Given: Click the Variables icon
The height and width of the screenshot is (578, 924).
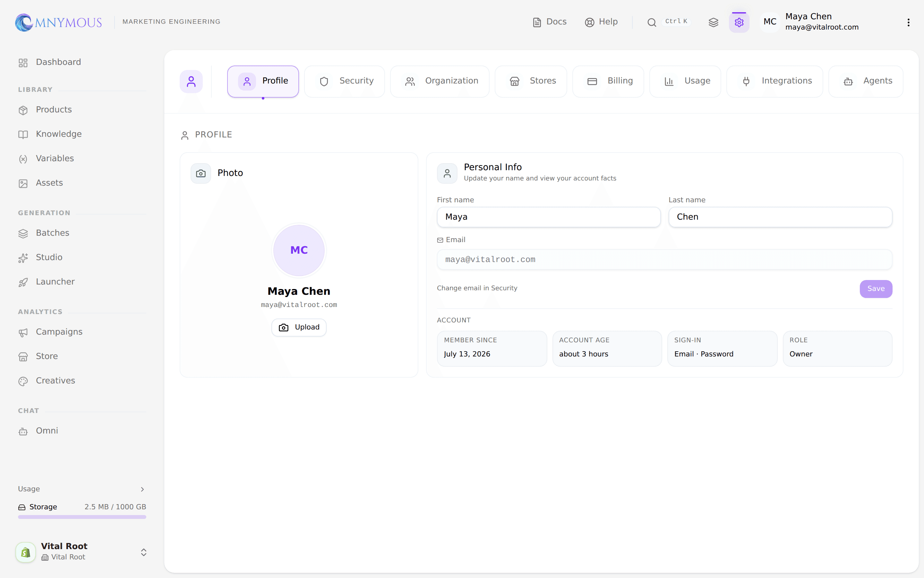Looking at the screenshot, I should coord(23,159).
